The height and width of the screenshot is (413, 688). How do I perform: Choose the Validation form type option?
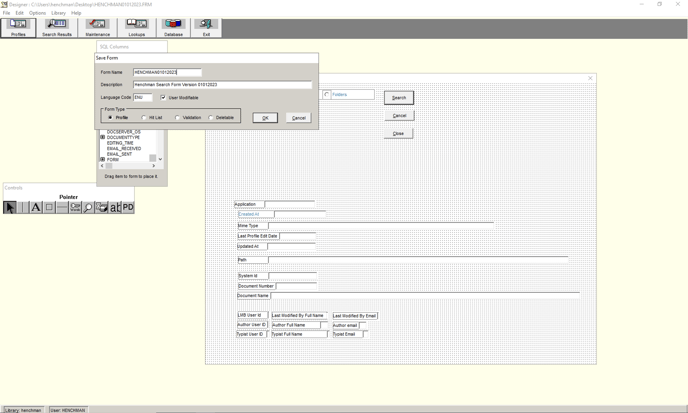pos(178,118)
